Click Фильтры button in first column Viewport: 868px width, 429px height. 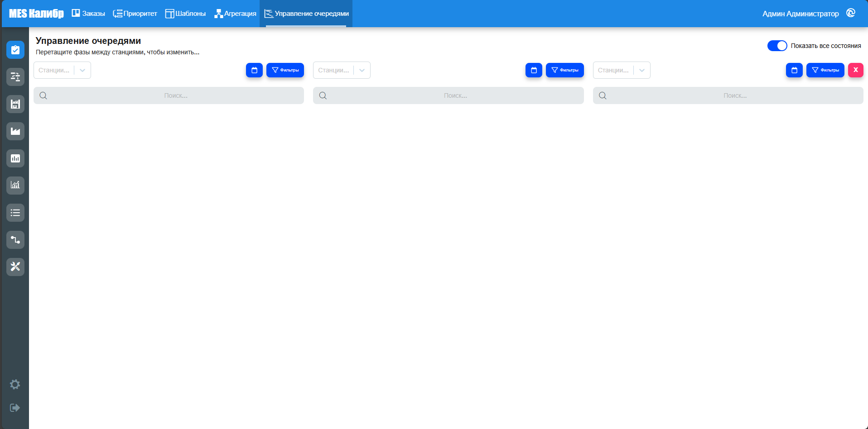click(x=285, y=70)
